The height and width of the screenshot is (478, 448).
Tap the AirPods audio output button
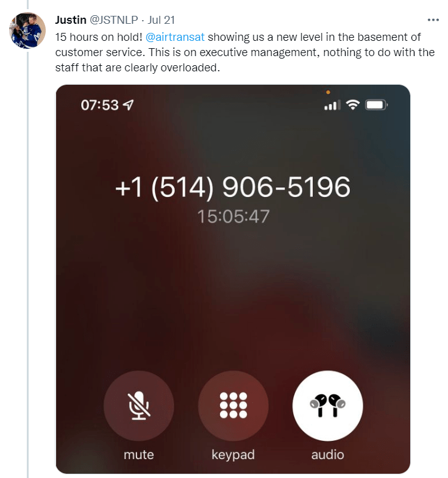pos(328,406)
